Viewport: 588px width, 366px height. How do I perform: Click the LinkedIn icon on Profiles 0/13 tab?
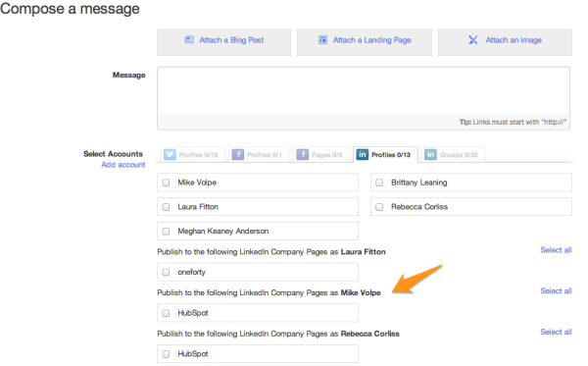tap(363, 155)
